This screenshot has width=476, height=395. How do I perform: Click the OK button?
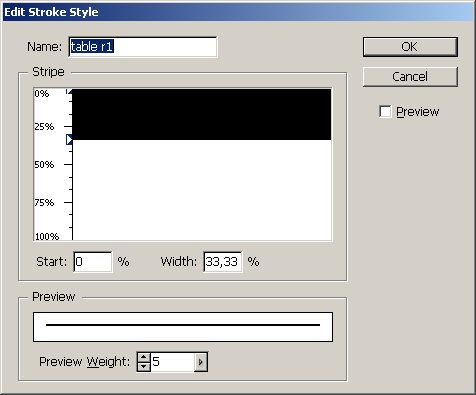[x=410, y=47]
